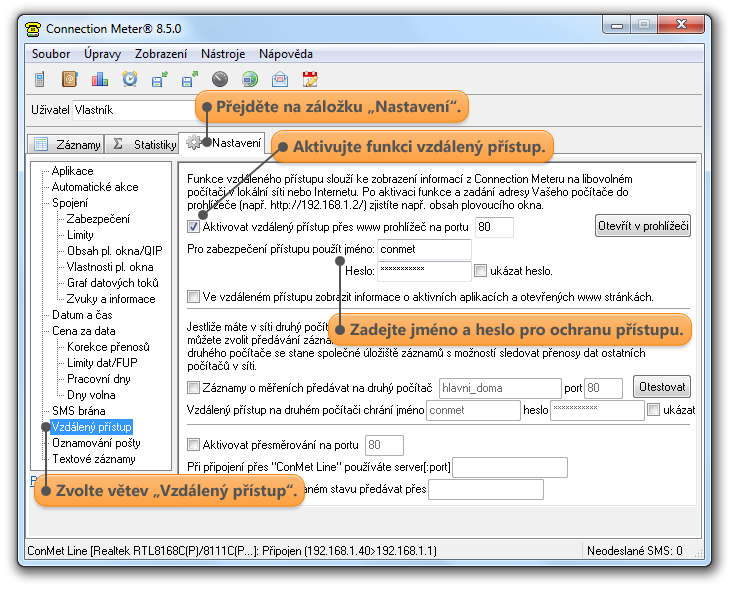Click the mobile phone toolbar icon
Screen dimensions: 734x589
(40, 79)
